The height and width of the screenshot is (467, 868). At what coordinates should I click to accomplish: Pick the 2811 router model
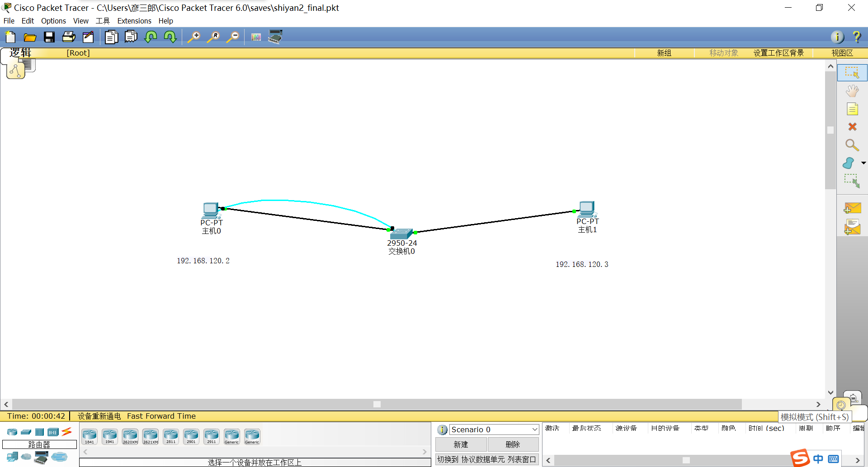171,436
